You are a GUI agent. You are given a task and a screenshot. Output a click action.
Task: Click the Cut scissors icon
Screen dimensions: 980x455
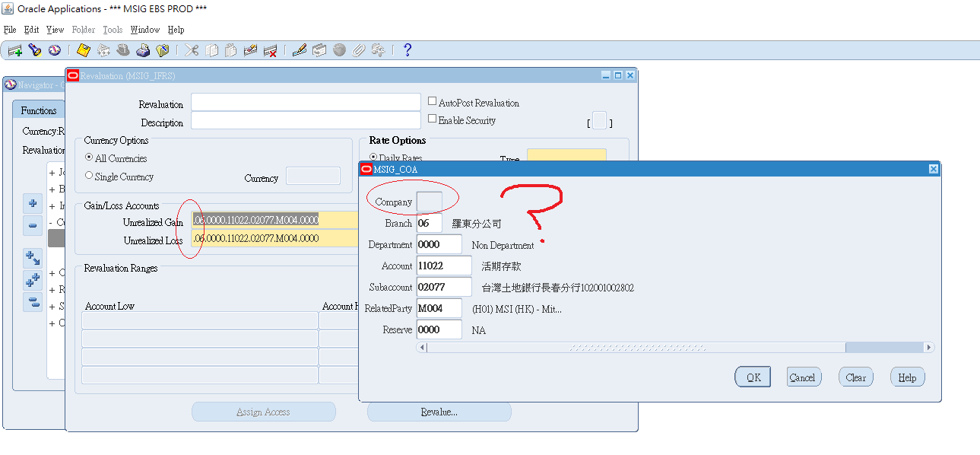coord(192,50)
